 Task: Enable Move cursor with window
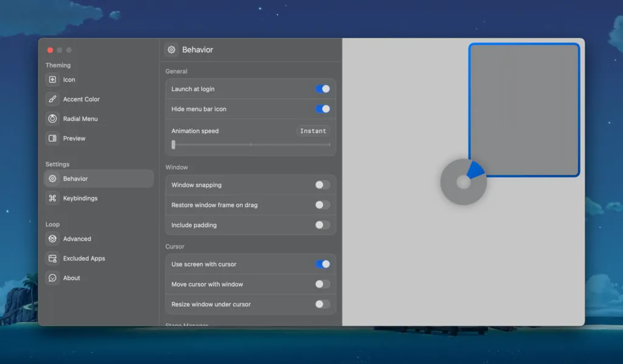[x=322, y=284]
